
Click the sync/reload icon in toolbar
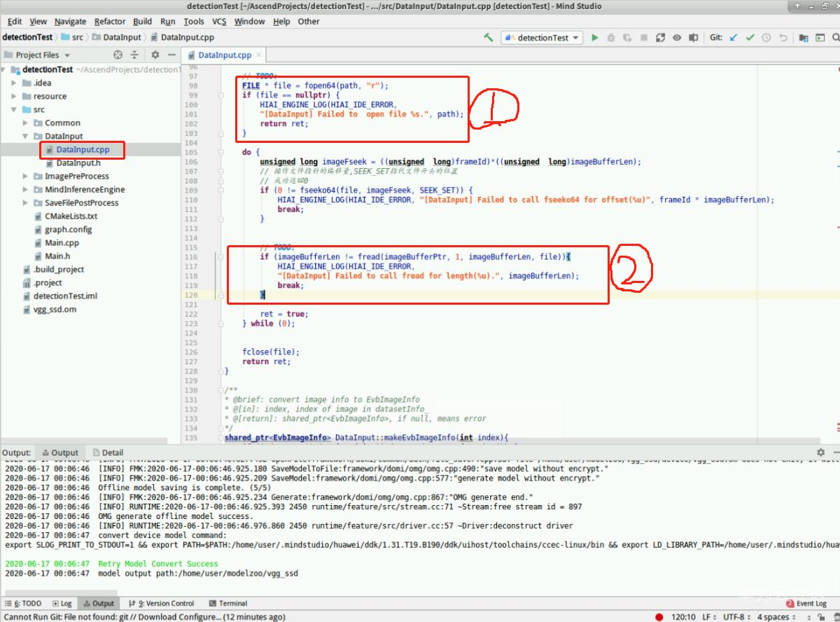coord(660,38)
